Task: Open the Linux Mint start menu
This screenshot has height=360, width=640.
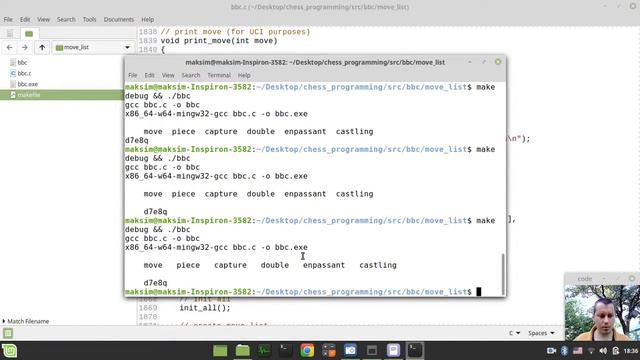Action: [9, 351]
